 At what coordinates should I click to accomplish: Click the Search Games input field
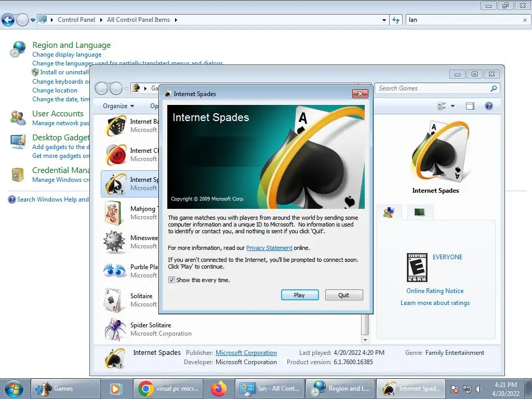433,88
